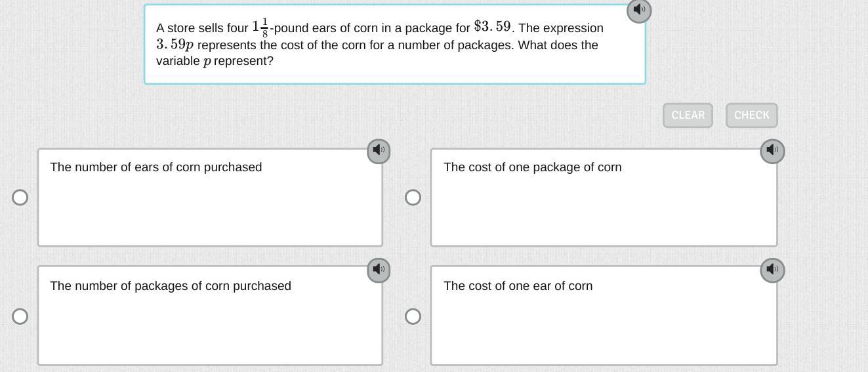Play audio for 'cost of one ear of corn'
This screenshot has width=868, height=372.
point(772,270)
